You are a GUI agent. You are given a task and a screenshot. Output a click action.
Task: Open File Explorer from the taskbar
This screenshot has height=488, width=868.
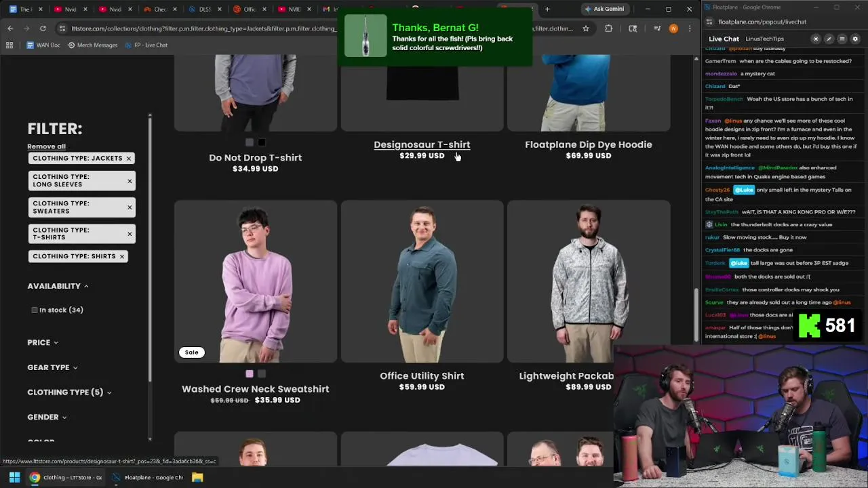click(x=197, y=477)
